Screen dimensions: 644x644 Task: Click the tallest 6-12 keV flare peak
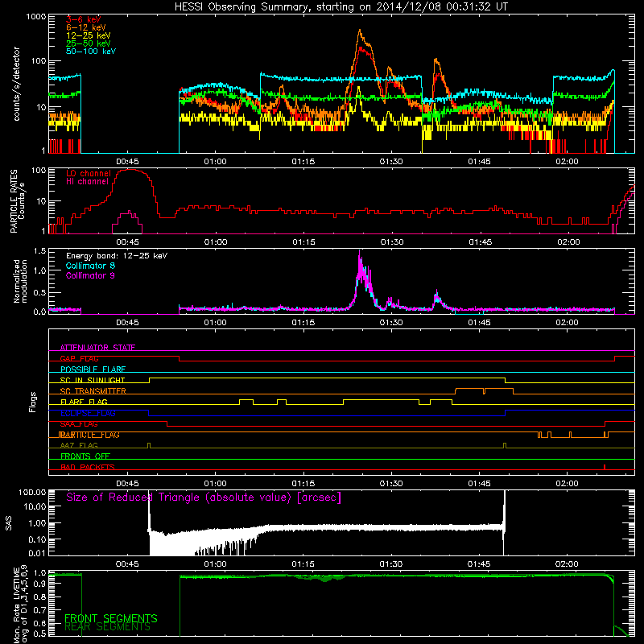(x=360, y=31)
